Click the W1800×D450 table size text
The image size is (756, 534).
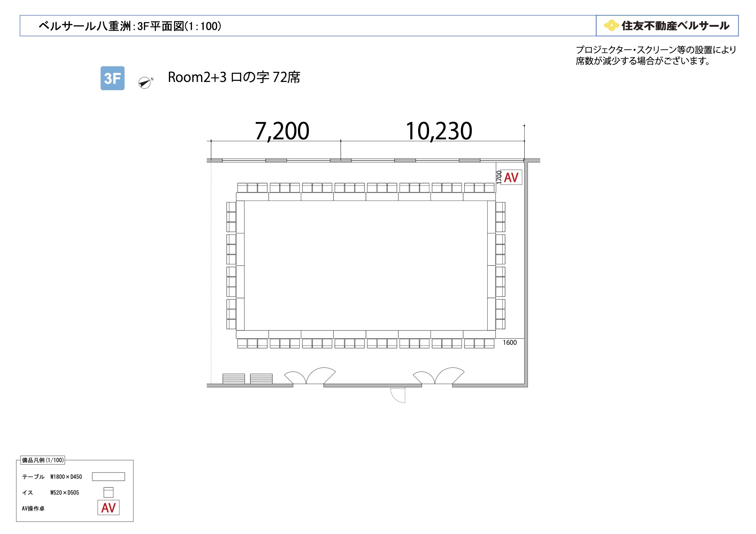point(66,477)
